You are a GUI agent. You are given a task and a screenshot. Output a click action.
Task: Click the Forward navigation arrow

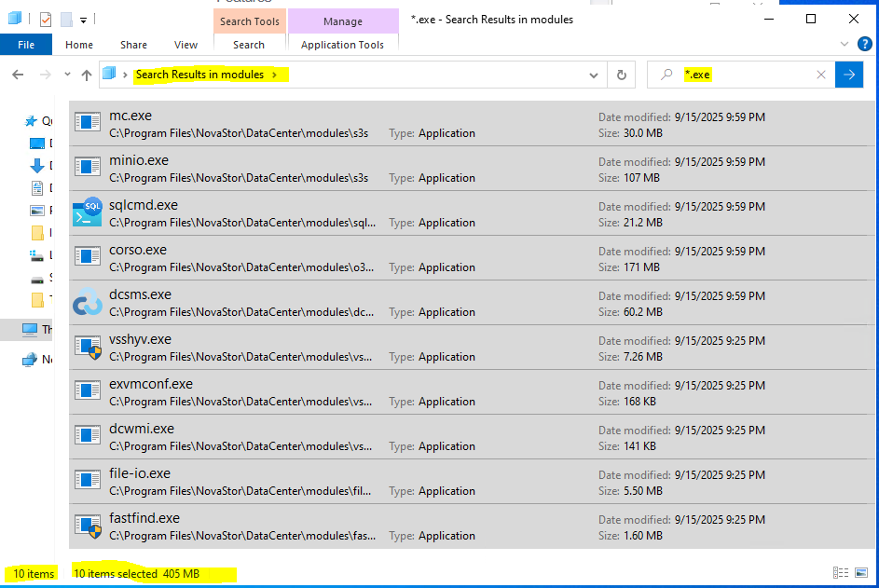(46, 75)
